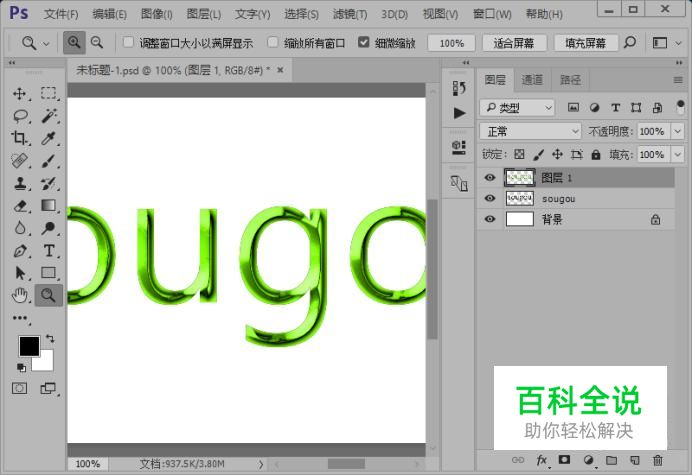The image size is (692, 475).
Task: Select the Magic Wand tool
Action: pyautogui.click(x=49, y=116)
